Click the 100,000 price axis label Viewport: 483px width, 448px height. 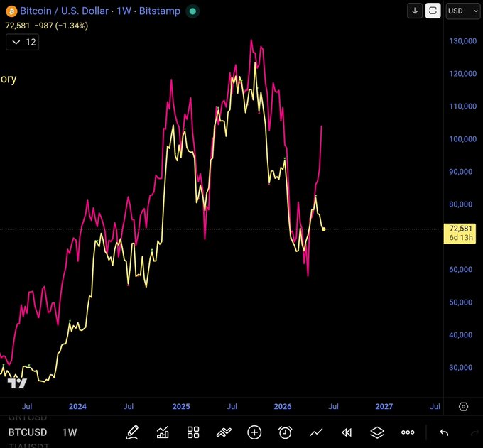pos(462,139)
